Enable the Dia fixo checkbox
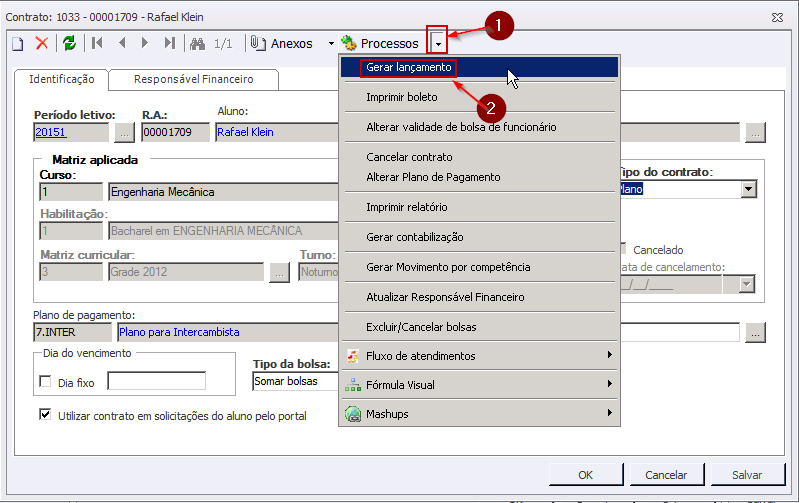The image size is (799, 503). tap(45, 382)
